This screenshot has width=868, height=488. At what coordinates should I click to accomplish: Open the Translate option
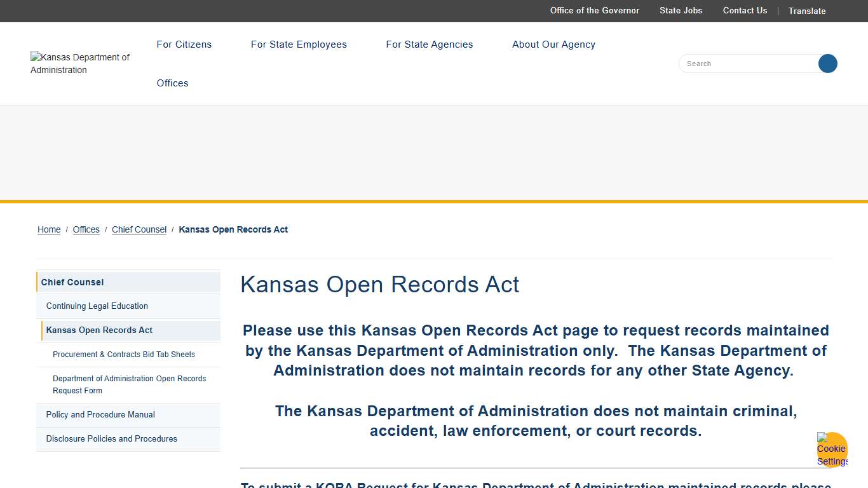pyautogui.click(x=806, y=11)
